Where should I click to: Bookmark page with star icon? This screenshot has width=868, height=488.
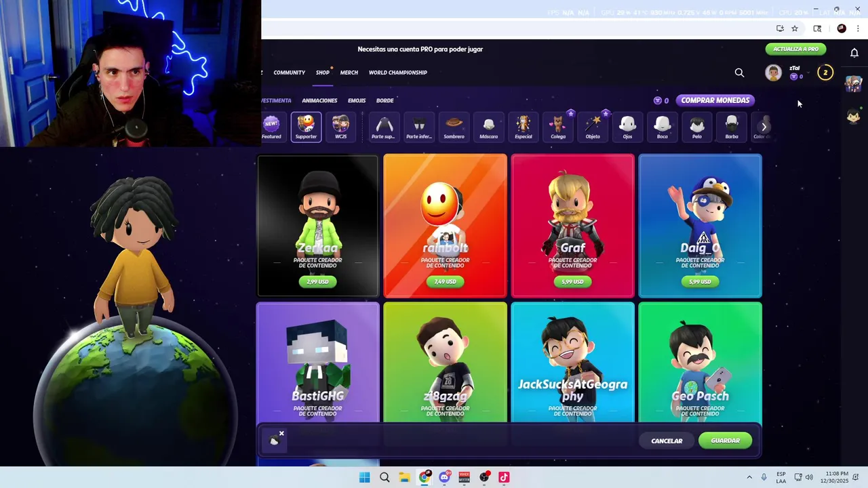795,28
